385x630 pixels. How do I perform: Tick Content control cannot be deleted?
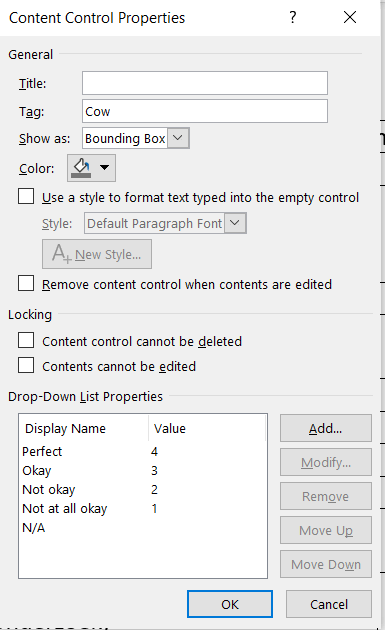26,341
